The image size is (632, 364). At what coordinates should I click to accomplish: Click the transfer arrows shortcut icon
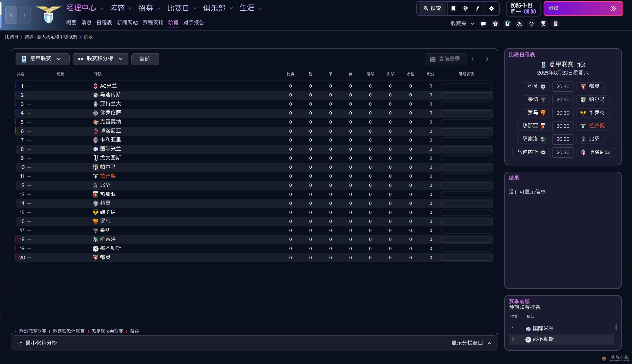click(x=531, y=23)
